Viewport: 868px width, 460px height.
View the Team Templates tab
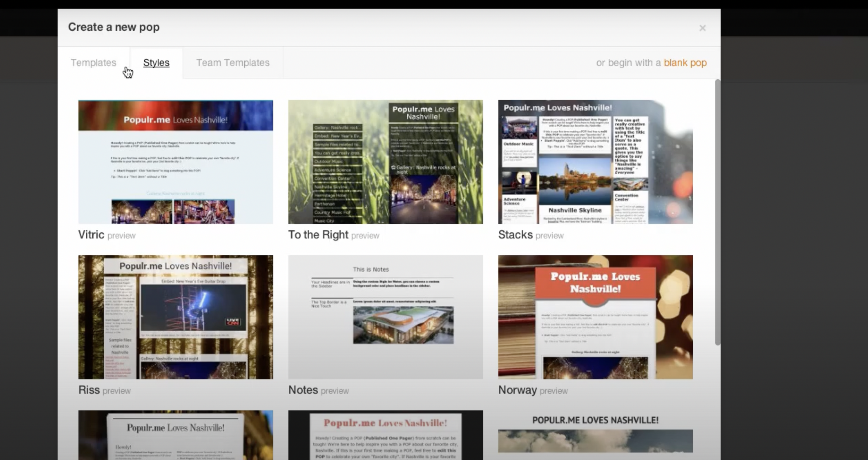pos(233,63)
